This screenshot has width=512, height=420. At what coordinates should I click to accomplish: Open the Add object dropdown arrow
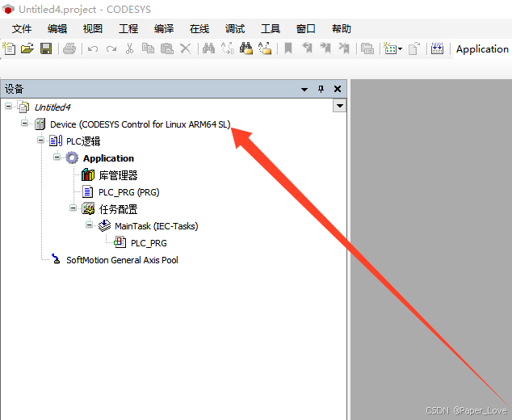tap(400, 49)
